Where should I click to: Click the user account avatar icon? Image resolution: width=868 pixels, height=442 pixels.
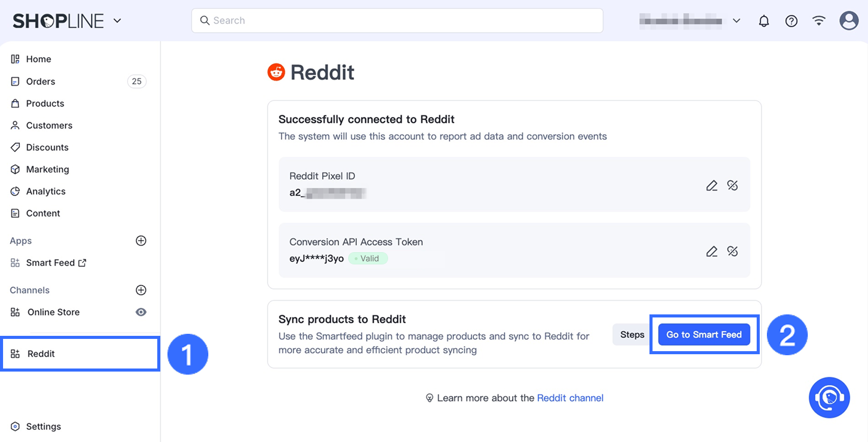coord(849,21)
